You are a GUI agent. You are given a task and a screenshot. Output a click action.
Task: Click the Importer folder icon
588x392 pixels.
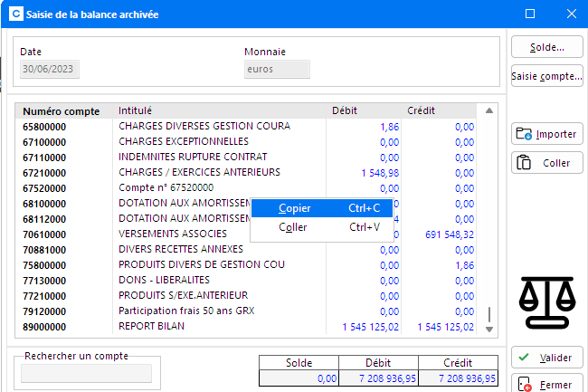[524, 134]
